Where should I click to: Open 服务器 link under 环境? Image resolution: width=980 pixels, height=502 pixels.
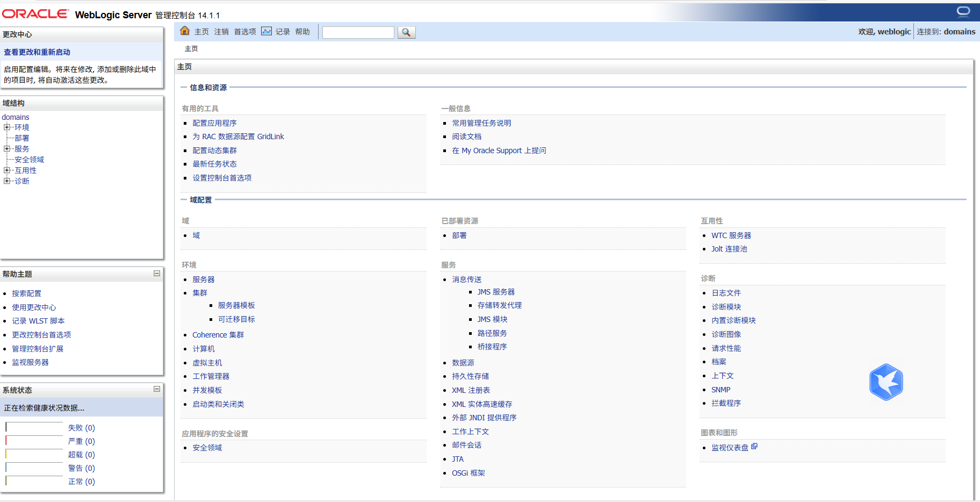coord(204,279)
